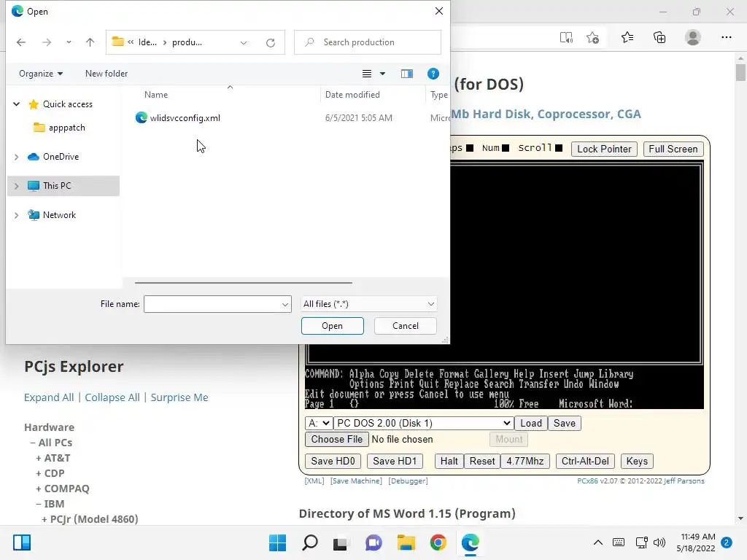
Task: Go back in Open dialog
Action: tap(21, 42)
